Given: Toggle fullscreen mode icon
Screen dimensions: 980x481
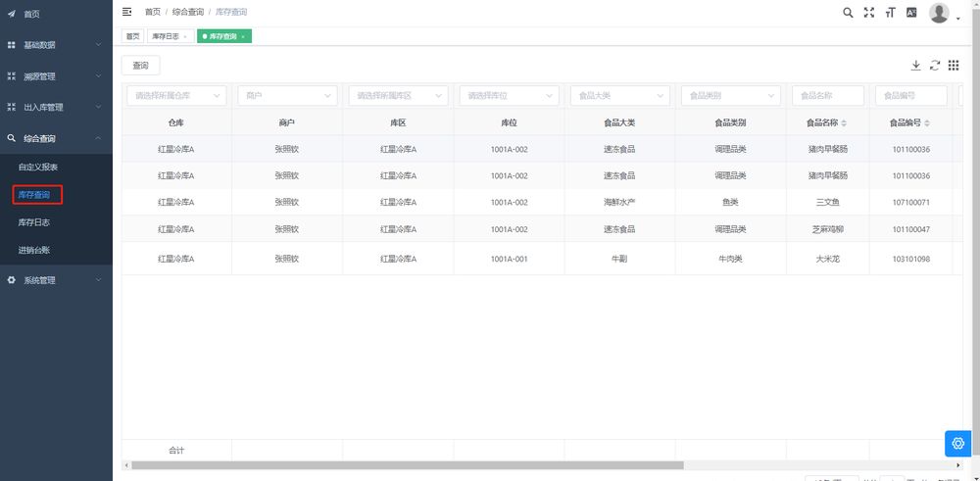Looking at the screenshot, I should 869,13.
